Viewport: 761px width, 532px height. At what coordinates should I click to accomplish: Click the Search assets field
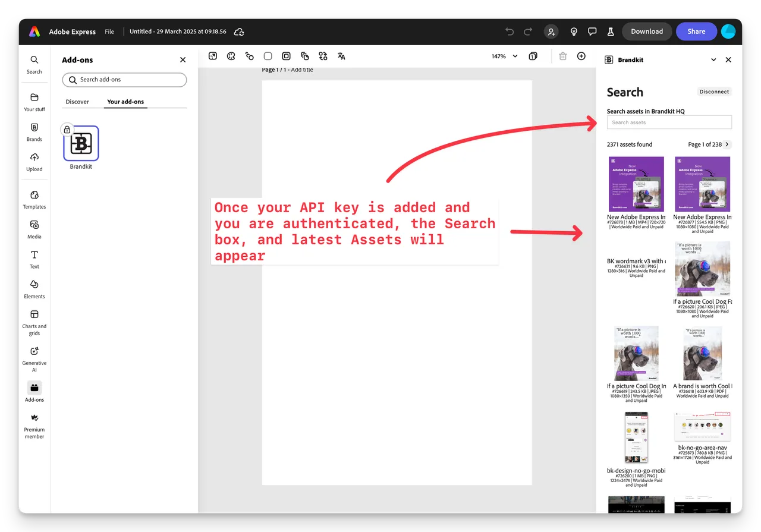(x=669, y=122)
